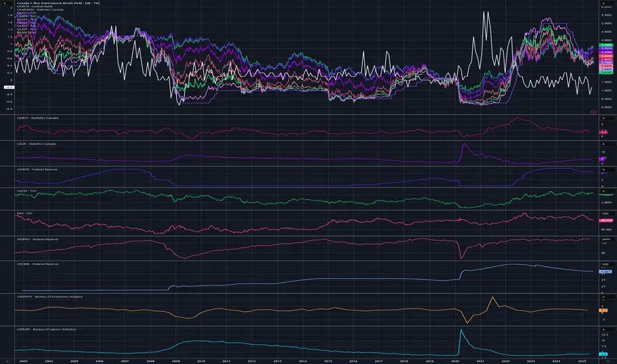Click the 2008 year label on time axis
This screenshot has width=617, height=364.
pos(150,361)
